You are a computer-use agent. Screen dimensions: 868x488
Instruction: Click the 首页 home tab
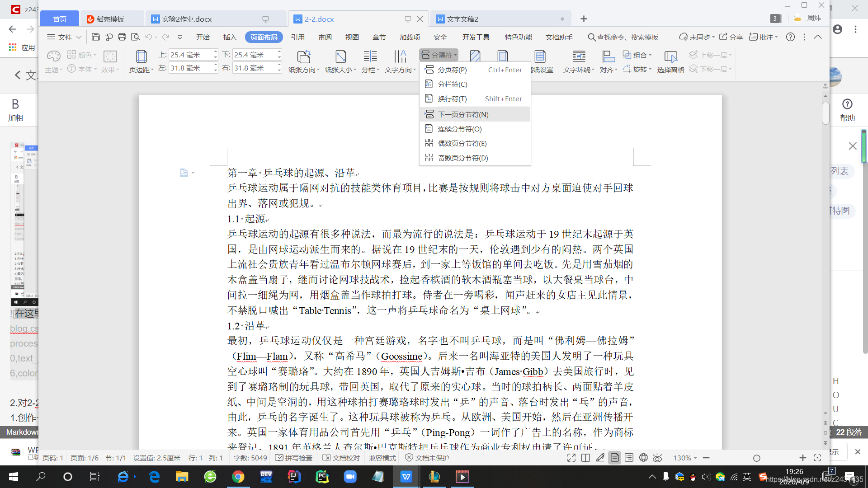(x=60, y=19)
